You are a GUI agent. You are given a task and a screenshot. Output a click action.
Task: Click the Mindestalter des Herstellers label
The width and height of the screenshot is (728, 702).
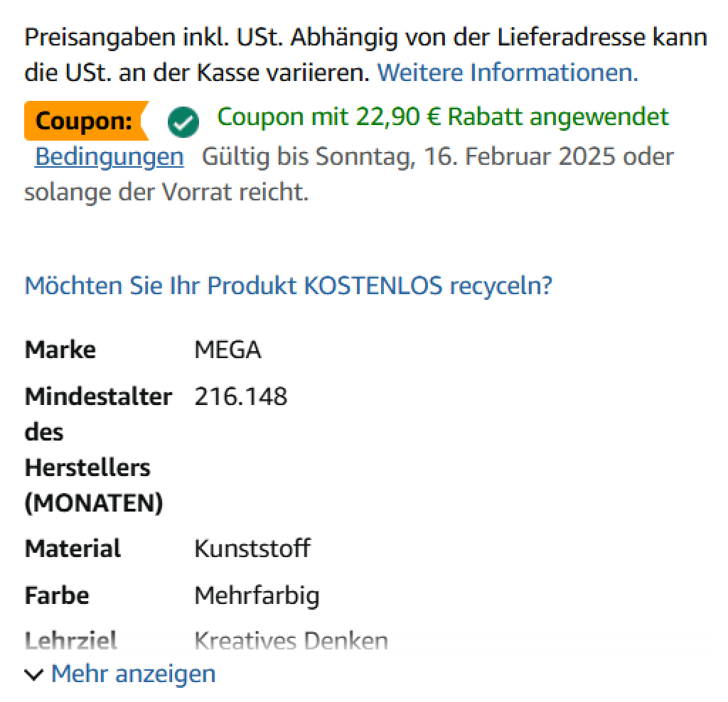click(x=97, y=449)
